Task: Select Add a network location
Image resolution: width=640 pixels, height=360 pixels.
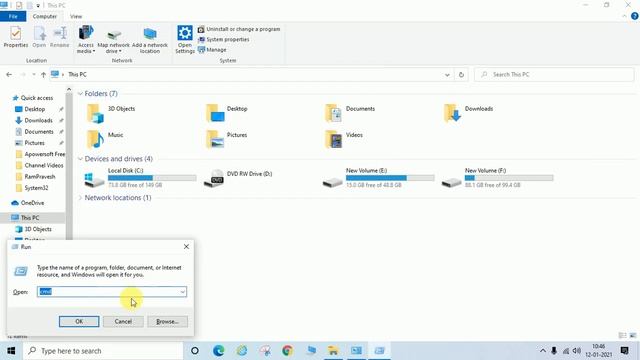Action: pyautogui.click(x=150, y=40)
